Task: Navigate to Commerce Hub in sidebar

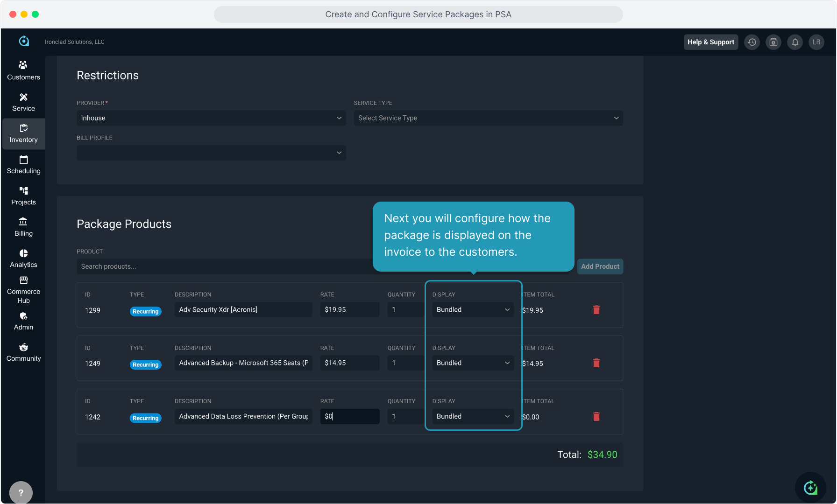Action: pos(23,290)
